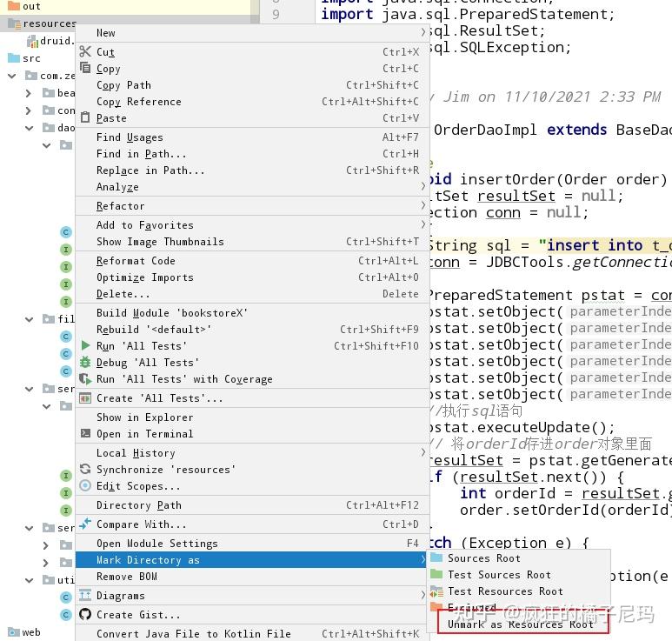Click the Create 'All Tests' configuration icon
Viewport: 672px width, 641px height.
[x=85, y=397]
